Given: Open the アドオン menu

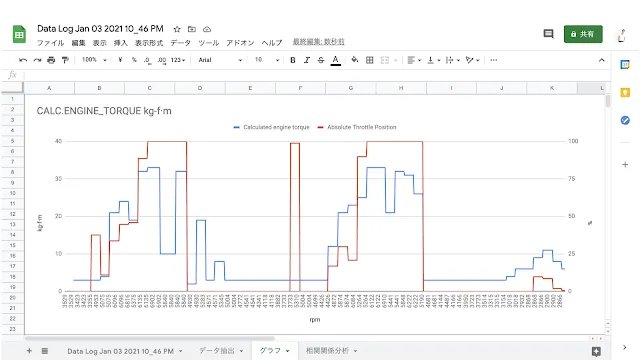Looking at the screenshot, I should (x=240, y=42).
